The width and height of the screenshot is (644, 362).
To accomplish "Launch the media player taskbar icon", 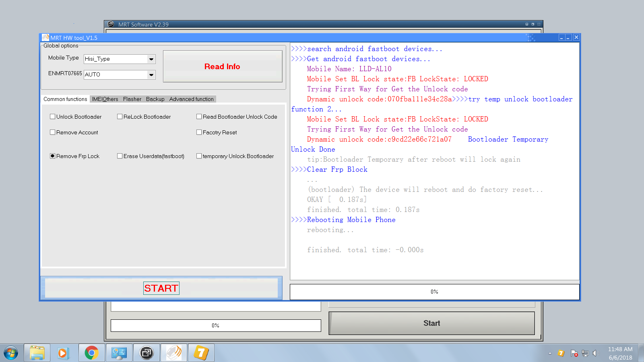I will click(x=63, y=353).
